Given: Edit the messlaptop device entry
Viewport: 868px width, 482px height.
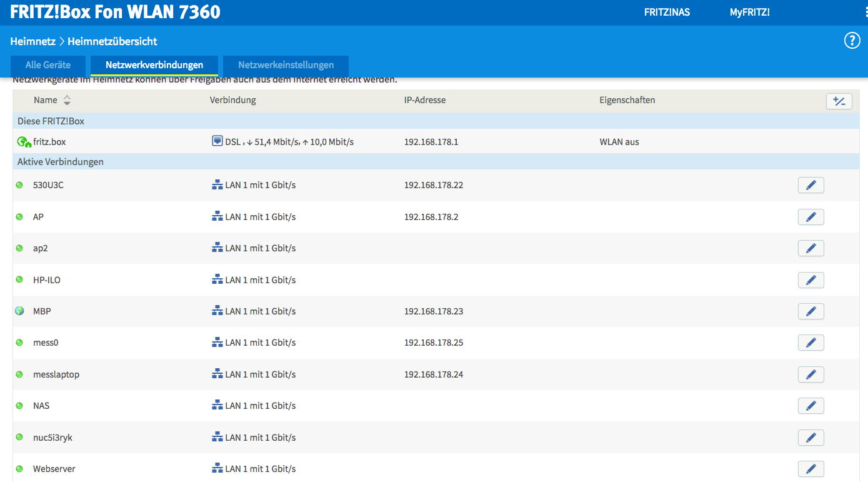Looking at the screenshot, I should pos(811,374).
